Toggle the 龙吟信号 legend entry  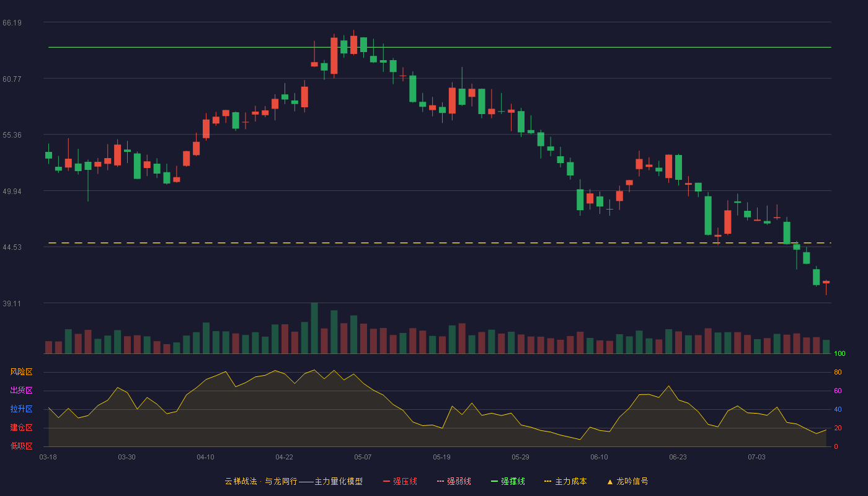tap(627, 481)
